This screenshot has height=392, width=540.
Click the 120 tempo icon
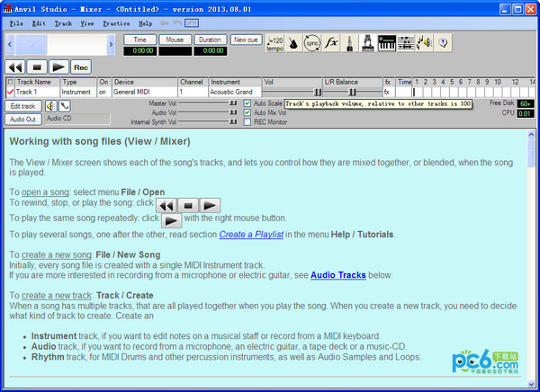274,43
